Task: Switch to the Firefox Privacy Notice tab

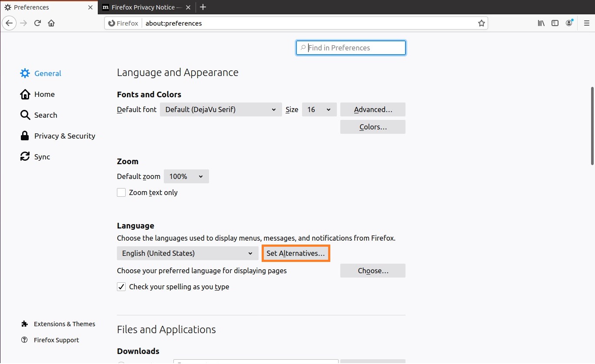Action: pos(143,7)
